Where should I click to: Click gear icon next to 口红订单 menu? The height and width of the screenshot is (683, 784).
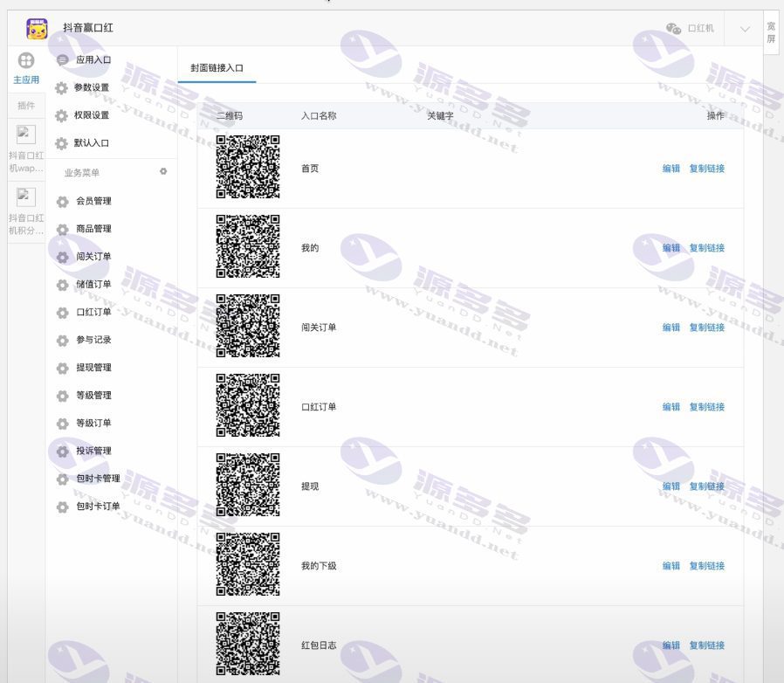63,313
